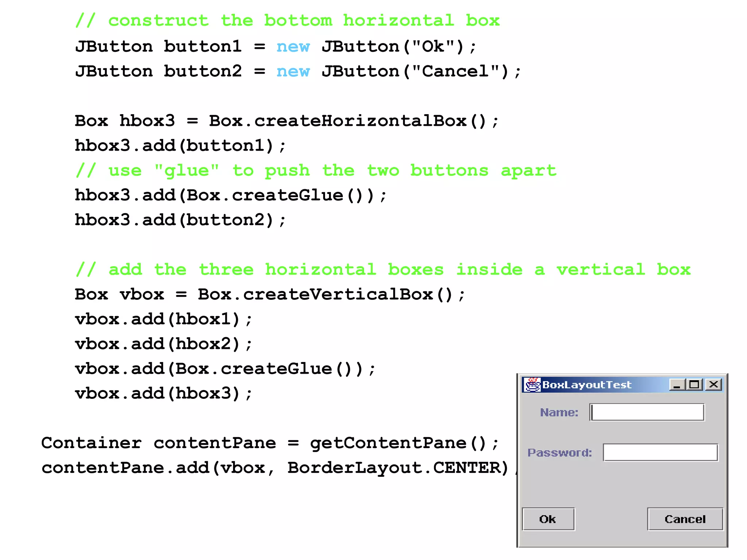The width and height of the screenshot is (747, 560).
Task: Click the line "Box hbox3 = Box.createHorizontalBox();"
Action: click(287, 121)
